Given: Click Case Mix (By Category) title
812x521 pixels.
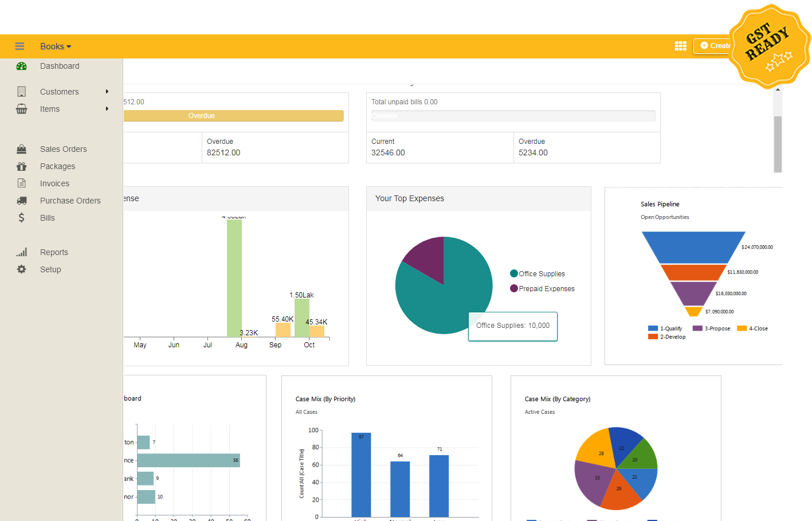Looking at the screenshot, I should (x=558, y=399).
